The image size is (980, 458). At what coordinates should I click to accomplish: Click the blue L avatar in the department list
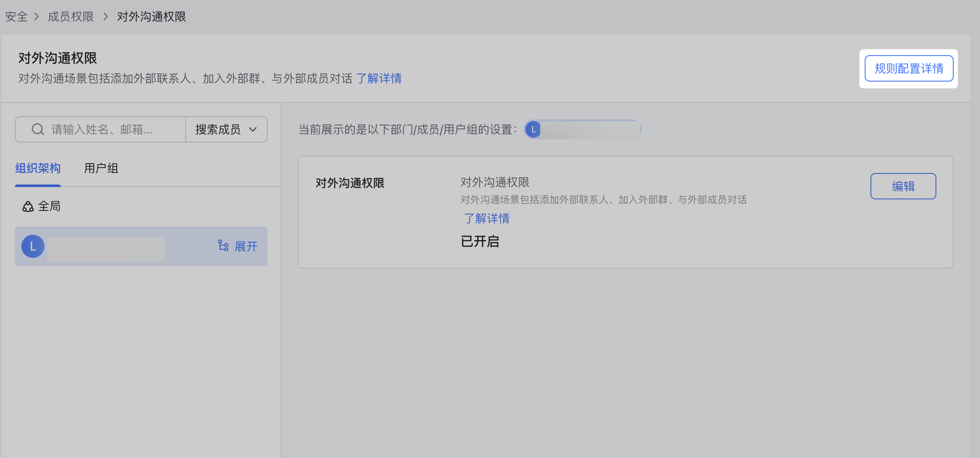(33, 246)
